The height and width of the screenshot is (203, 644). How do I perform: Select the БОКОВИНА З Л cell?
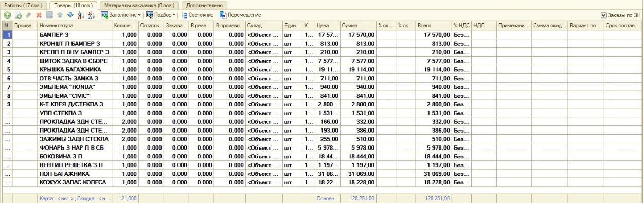point(75,156)
